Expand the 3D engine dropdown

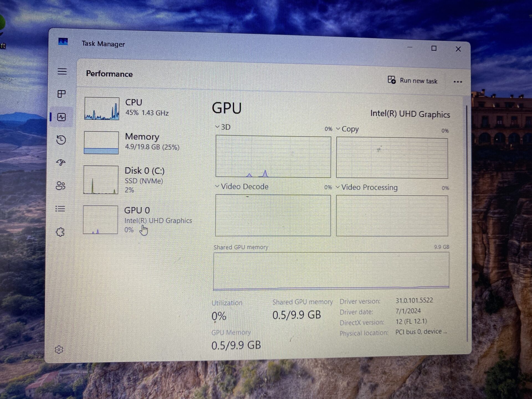[x=223, y=127]
